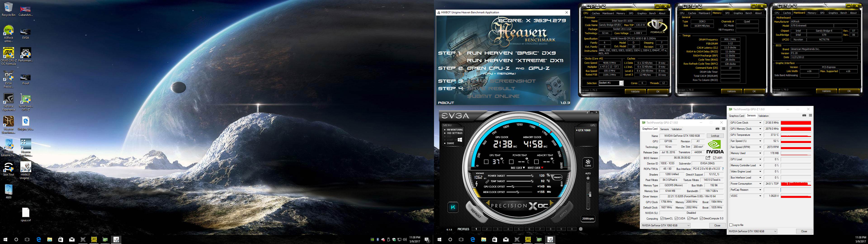
Task: Open hamburger menu in GPU-Z Sensors window
Action: (810, 115)
